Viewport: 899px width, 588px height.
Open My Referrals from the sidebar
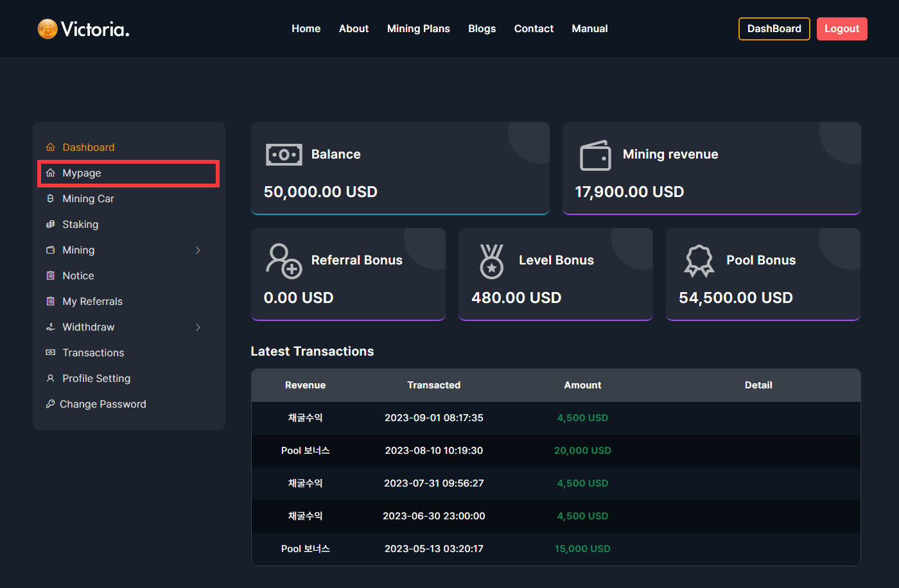pyautogui.click(x=92, y=302)
